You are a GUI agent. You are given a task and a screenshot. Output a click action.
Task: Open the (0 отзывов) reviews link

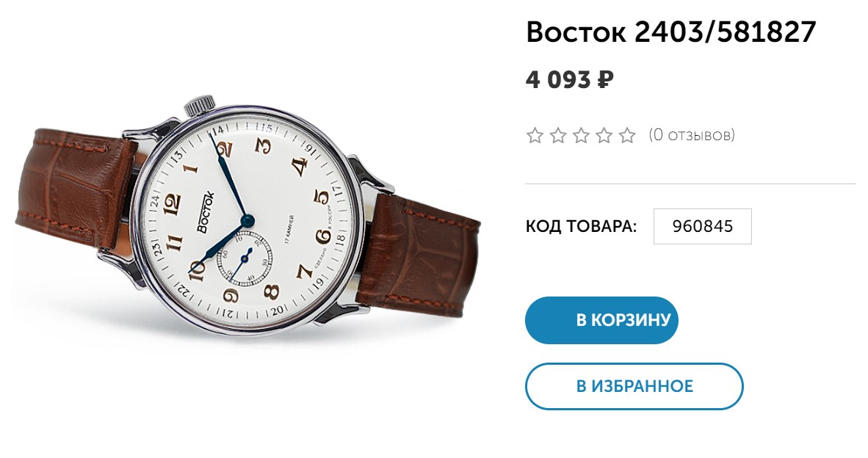pyautogui.click(x=692, y=135)
